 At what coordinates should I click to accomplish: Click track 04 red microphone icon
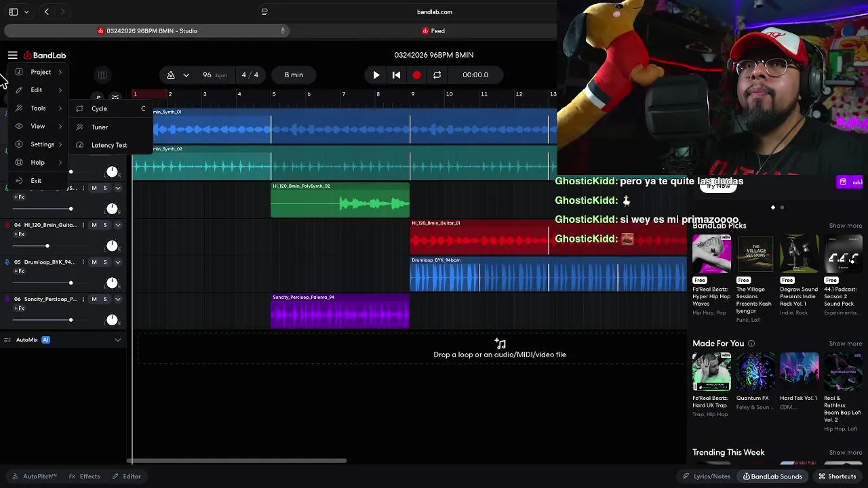(x=7, y=225)
